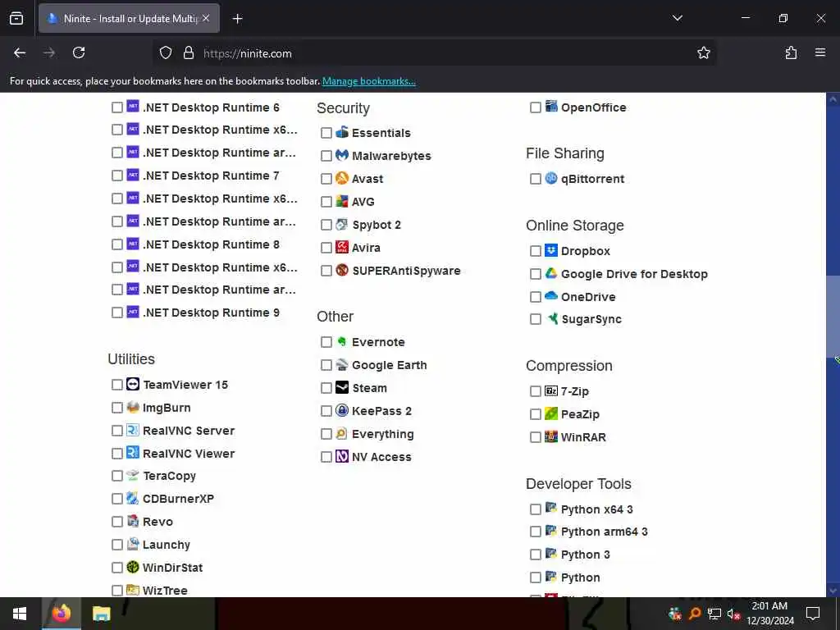Tick the Python x64 3 checkbox
Viewport: 840px width, 630px height.
pyautogui.click(x=535, y=509)
